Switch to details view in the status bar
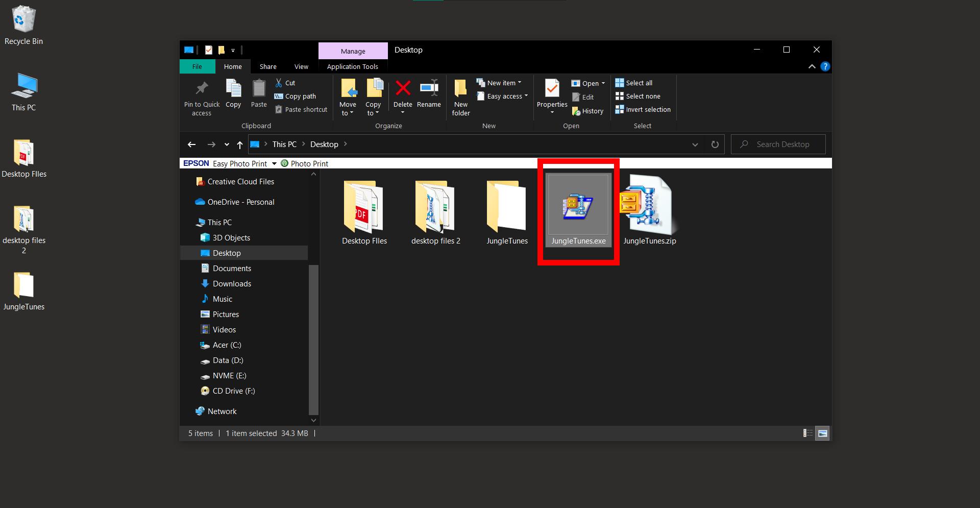 pyautogui.click(x=807, y=433)
